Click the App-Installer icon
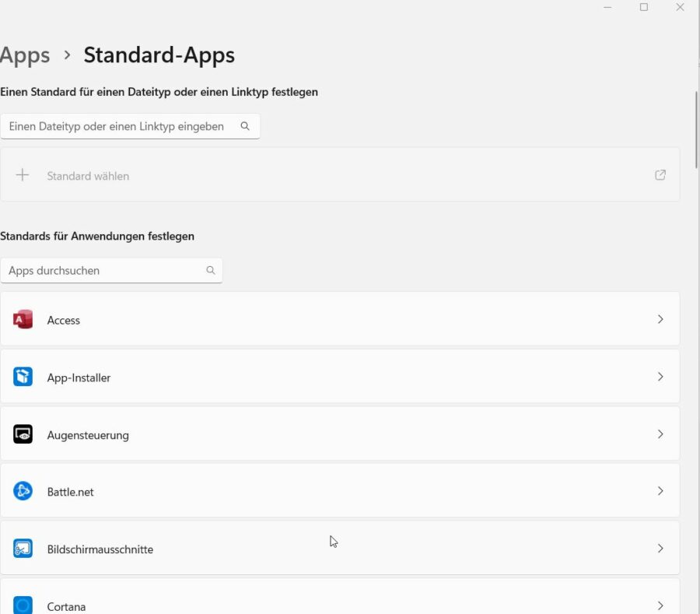The width and height of the screenshot is (700, 614). tap(23, 377)
